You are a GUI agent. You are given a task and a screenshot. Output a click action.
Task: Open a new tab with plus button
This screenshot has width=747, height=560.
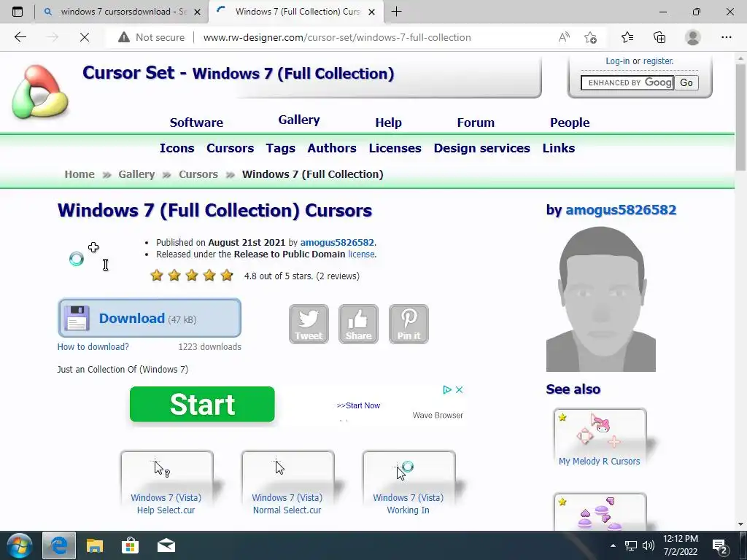(x=396, y=12)
